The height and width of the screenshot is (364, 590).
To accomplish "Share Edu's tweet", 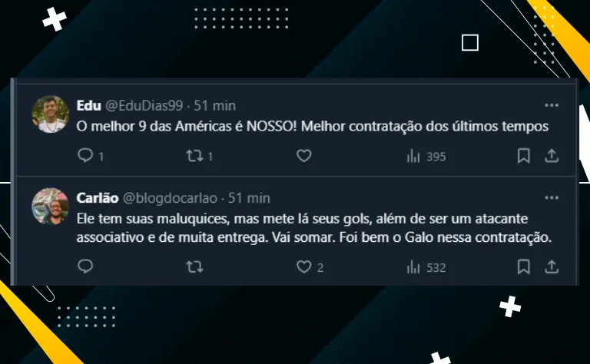I will (x=552, y=156).
